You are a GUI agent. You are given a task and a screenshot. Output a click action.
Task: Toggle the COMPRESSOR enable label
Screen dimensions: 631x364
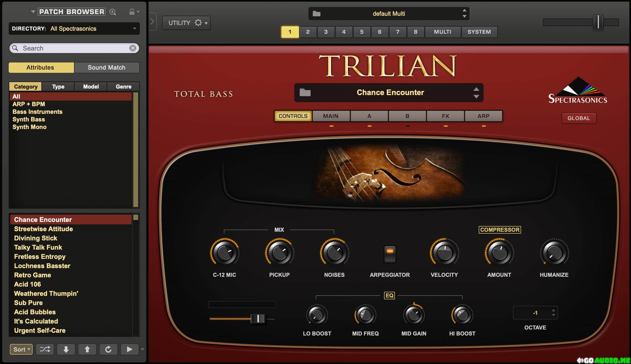[500, 230]
